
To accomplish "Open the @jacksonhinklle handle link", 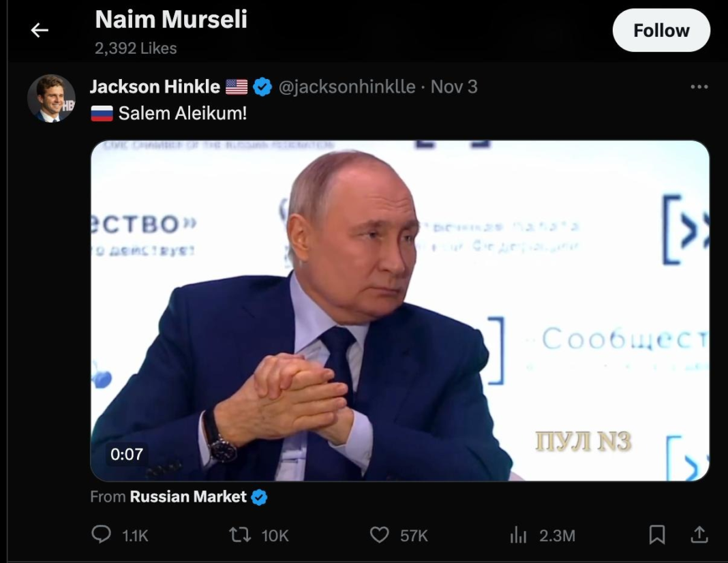I will (347, 87).
